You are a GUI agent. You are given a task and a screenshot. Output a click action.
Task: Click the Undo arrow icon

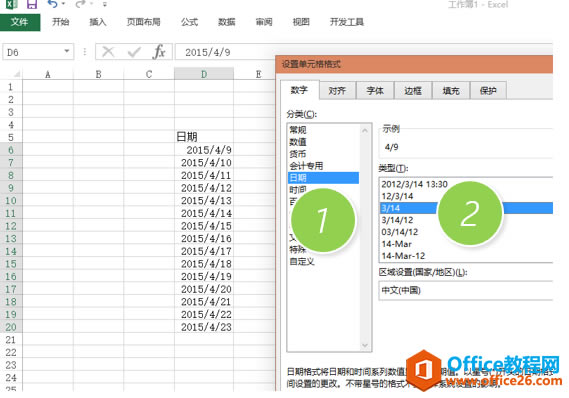(x=53, y=4)
